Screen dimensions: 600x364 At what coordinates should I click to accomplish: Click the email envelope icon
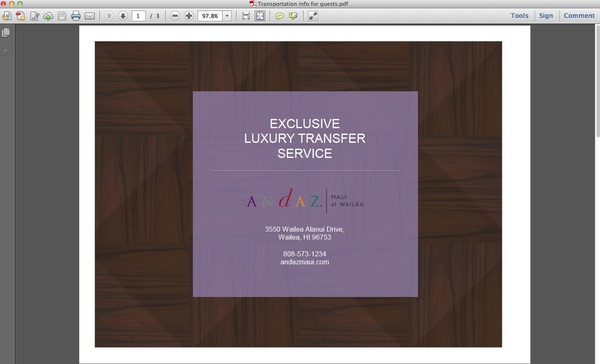[x=90, y=16]
